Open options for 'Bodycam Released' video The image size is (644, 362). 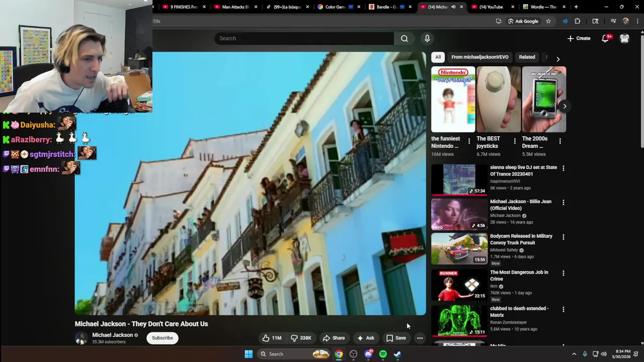click(x=563, y=237)
